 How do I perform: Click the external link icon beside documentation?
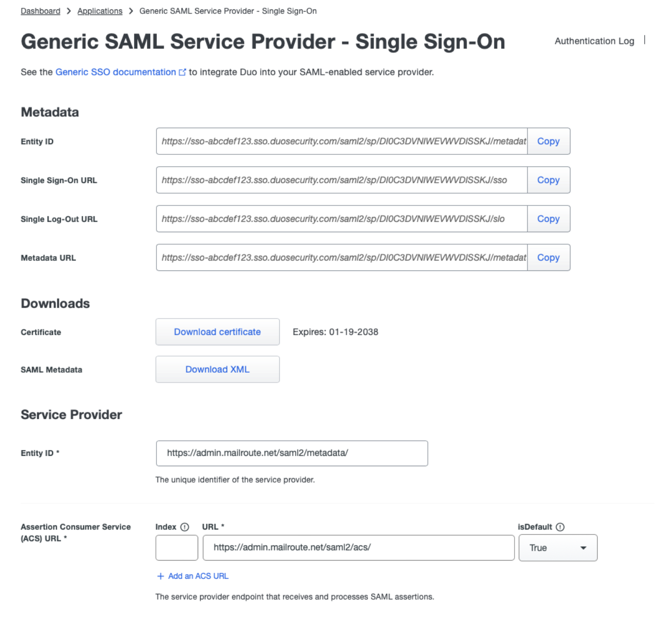182,72
